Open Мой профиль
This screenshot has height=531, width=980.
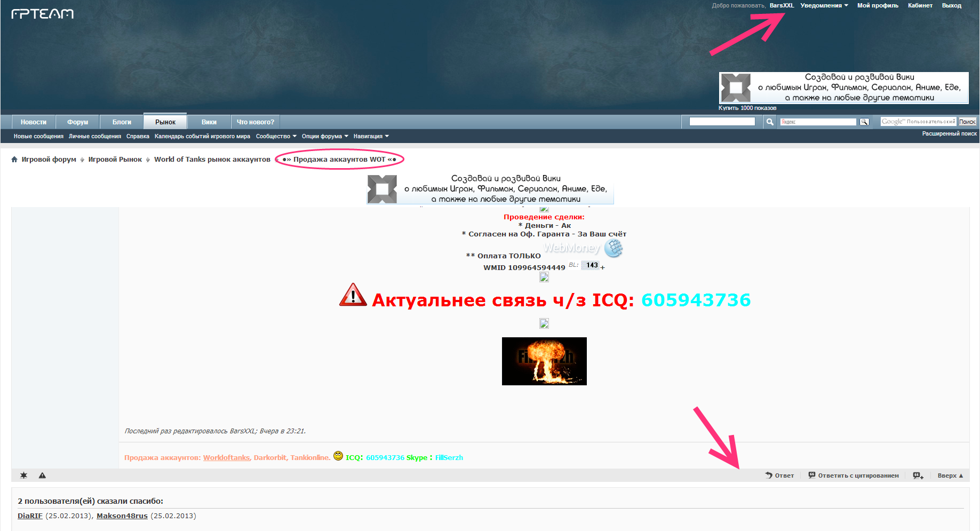(878, 5)
